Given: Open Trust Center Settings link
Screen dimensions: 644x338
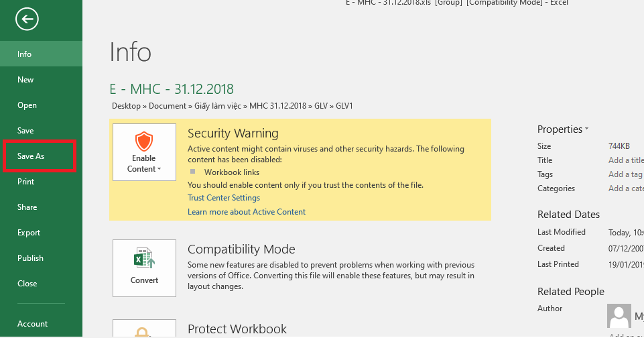Looking at the screenshot, I should (x=224, y=198).
